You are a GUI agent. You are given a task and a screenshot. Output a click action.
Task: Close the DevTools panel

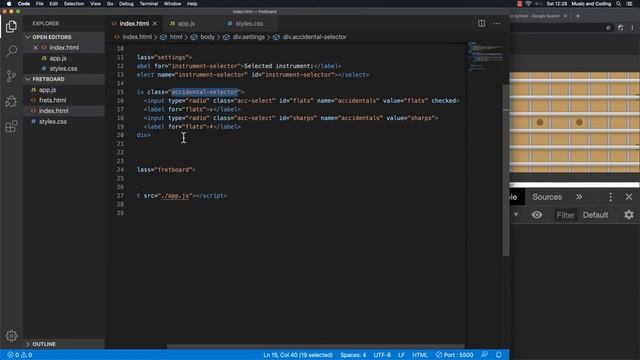629,197
